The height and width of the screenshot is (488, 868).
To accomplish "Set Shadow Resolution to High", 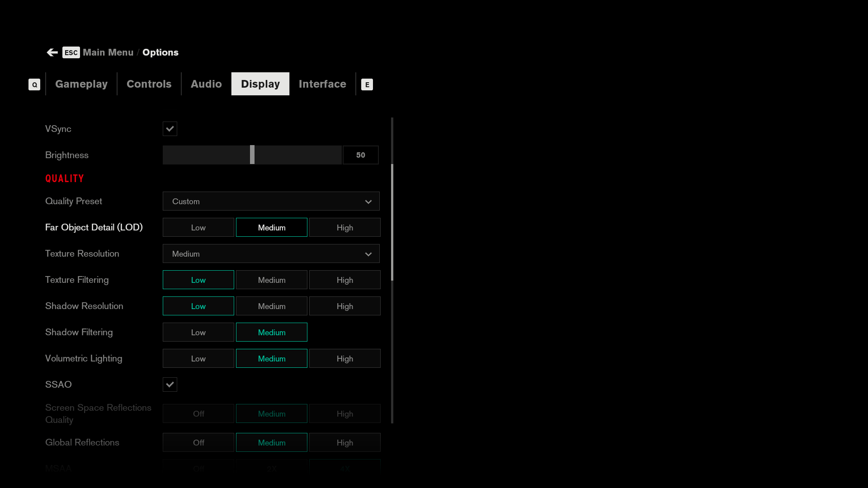I will (x=344, y=306).
